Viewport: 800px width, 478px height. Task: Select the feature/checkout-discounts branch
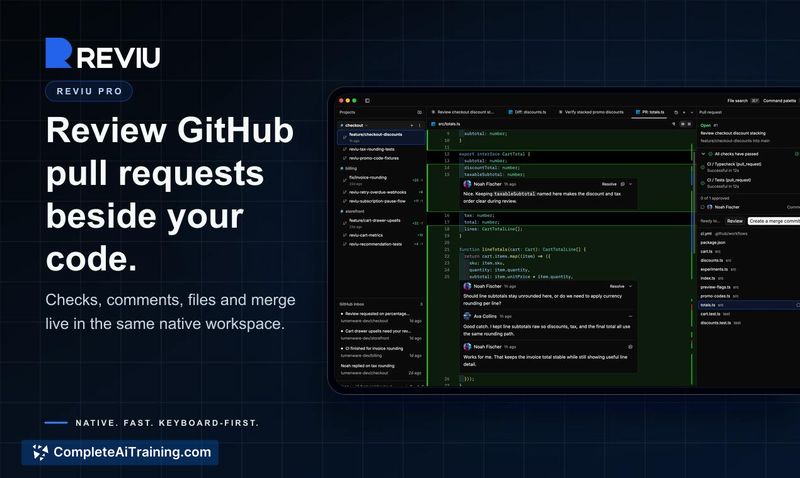(x=381, y=137)
